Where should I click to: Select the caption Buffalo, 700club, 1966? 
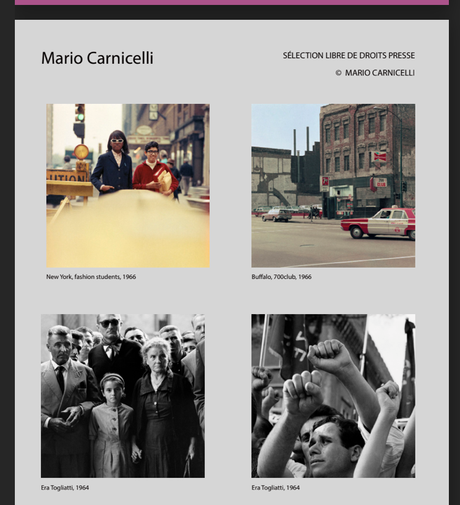tap(282, 277)
